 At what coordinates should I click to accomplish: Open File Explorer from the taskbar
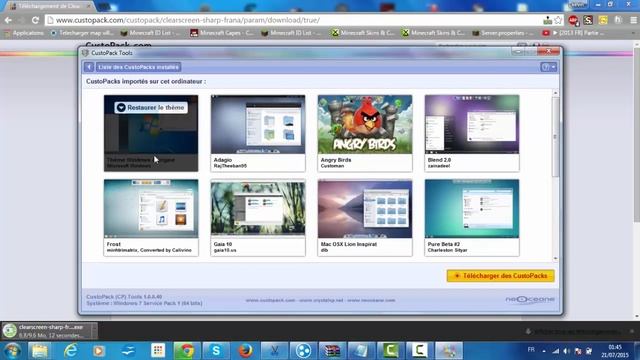40,351
